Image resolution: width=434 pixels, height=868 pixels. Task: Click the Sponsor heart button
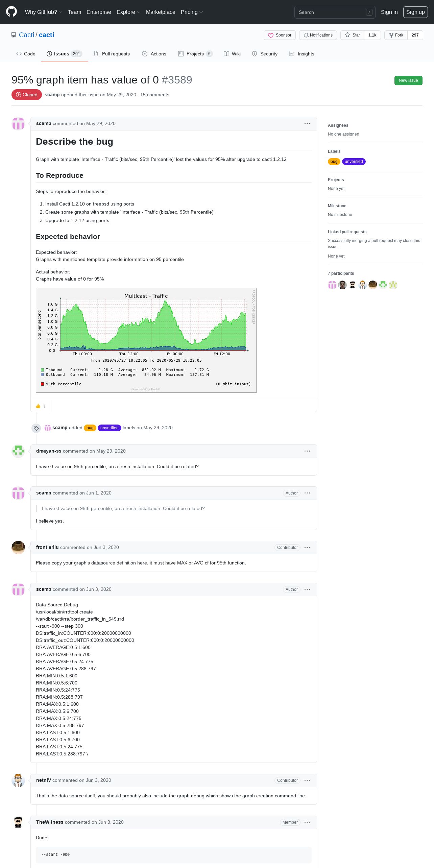point(280,35)
